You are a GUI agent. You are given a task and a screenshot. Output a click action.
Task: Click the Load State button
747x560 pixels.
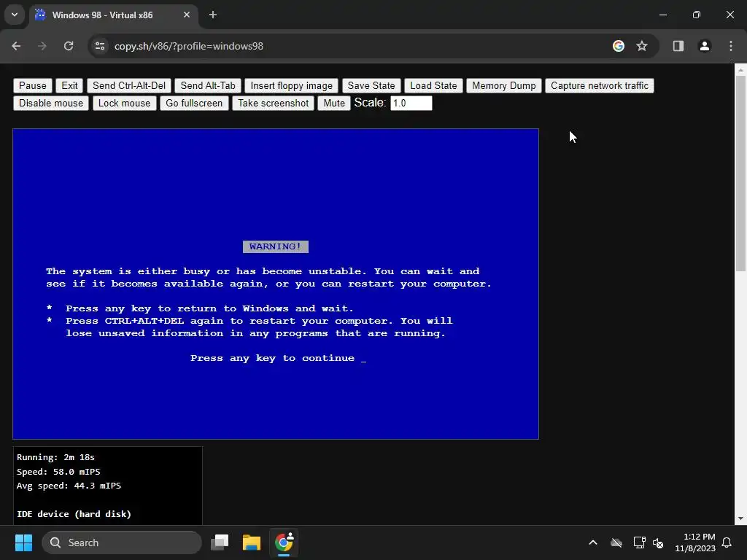433,86
